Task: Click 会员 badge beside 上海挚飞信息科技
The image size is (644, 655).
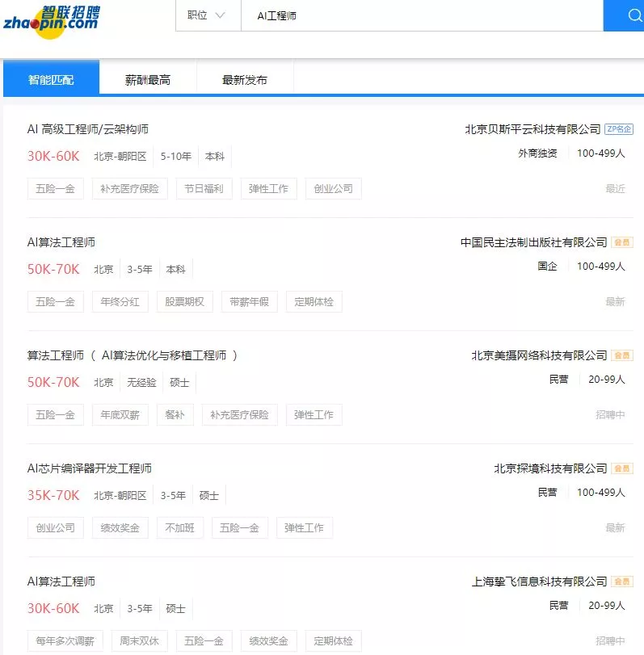Action: pyautogui.click(x=622, y=582)
